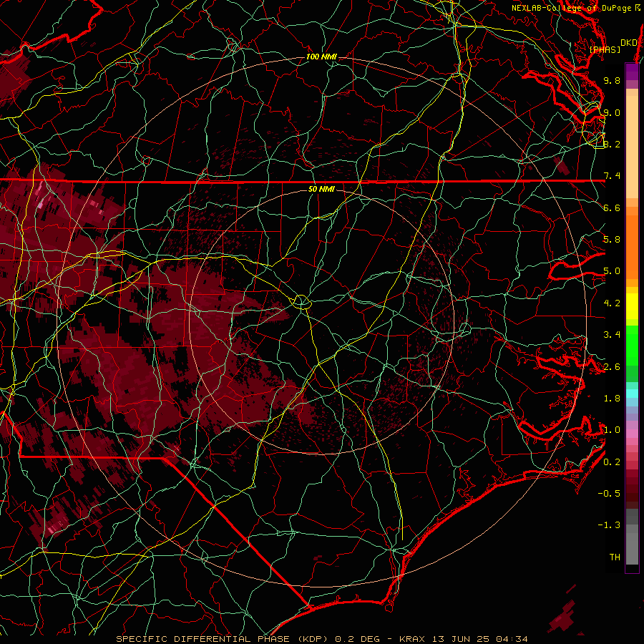The image size is (644, 644).
Task: Click the -0.5 value on the color scale
Action: pos(609,494)
